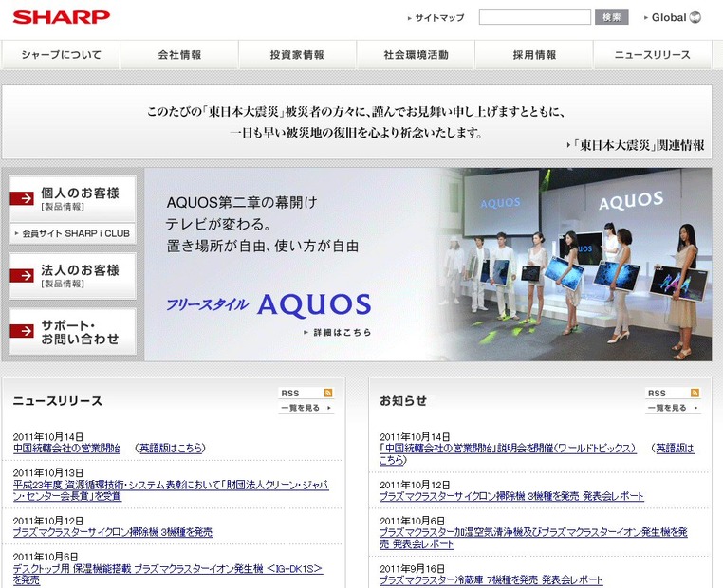723x588 pixels.
Task: Click the サポート・お問い合わせ button
Action: click(72, 332)
